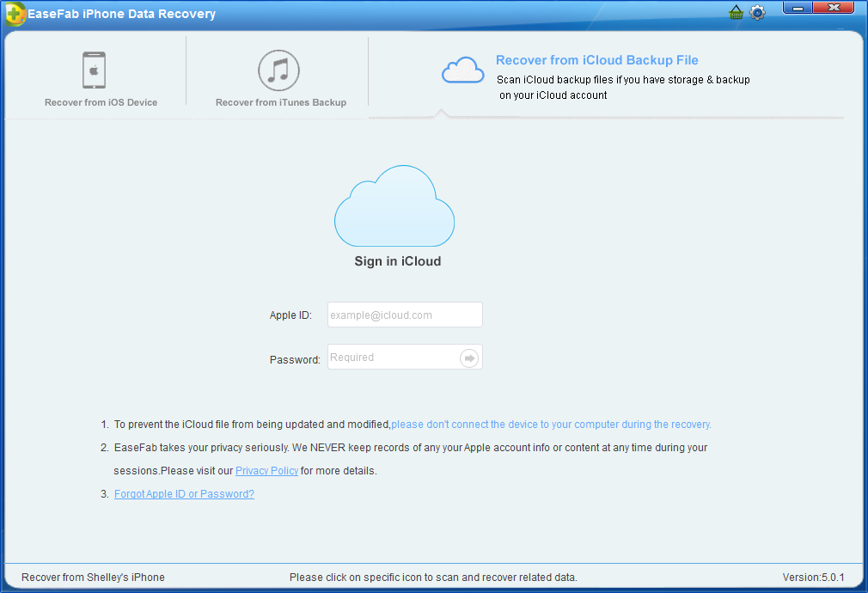Click the EaseFab app logo icon
The width and height of the screenshot is (868, 593).
(x=15, y=15)
